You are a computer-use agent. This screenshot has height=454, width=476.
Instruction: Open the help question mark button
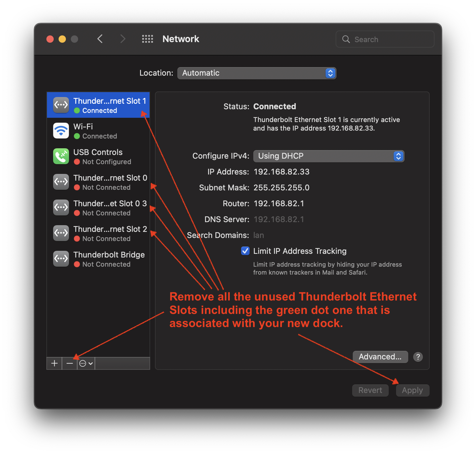coord(418,357)
